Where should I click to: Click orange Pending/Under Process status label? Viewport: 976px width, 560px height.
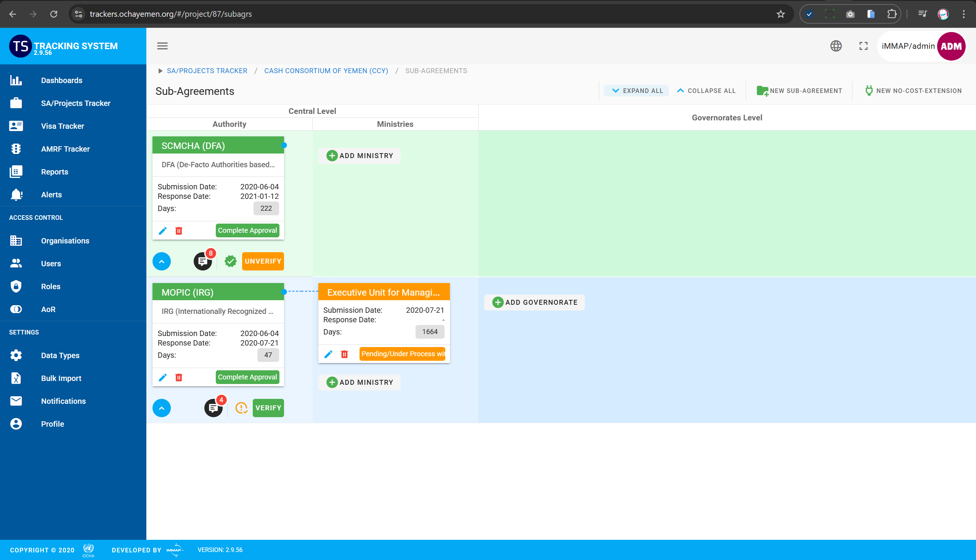point(402,354)
